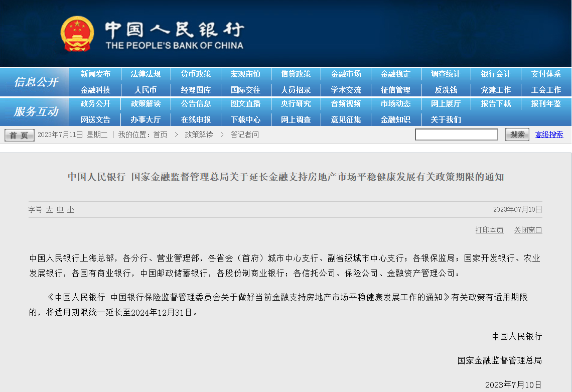
Task: Click the 答记者问 breadcrumb link
Action: click(x=245, y=135)
